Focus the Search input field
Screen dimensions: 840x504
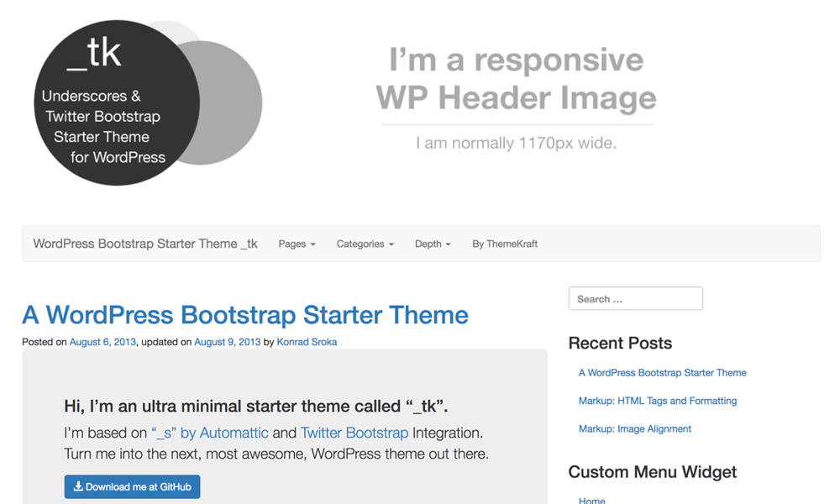pyautogui.click(x=635, y=299)
